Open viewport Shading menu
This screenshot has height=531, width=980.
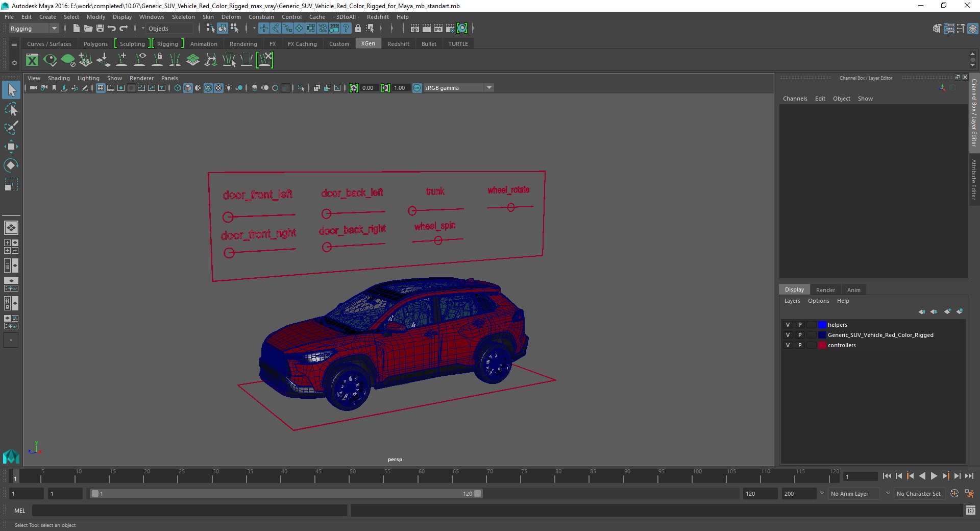[x=59, y=78]
